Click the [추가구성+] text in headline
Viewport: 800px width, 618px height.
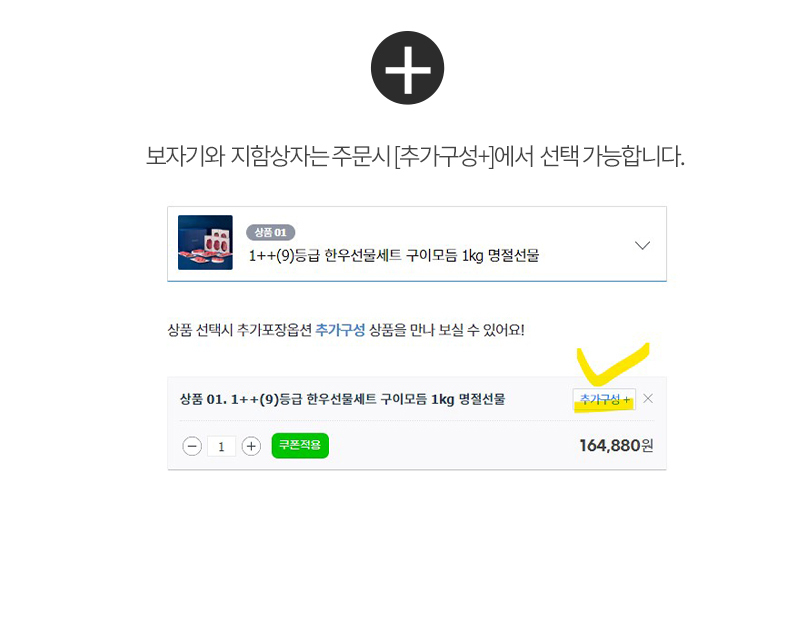(444, 156)
